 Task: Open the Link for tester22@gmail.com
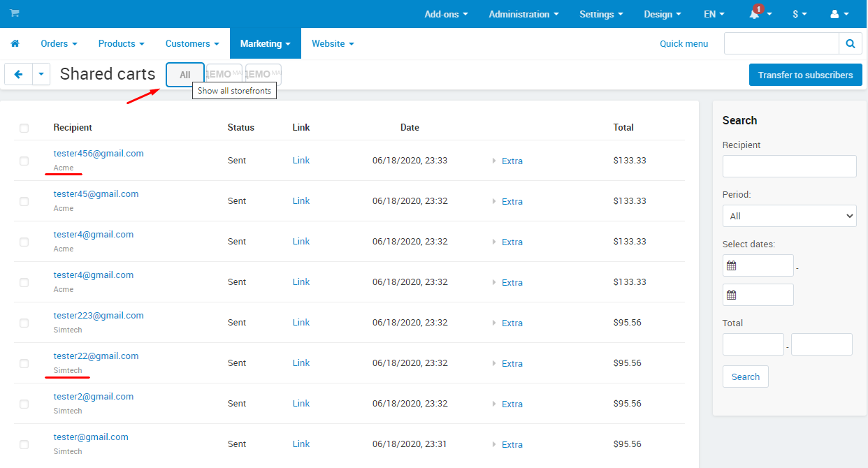301,363
